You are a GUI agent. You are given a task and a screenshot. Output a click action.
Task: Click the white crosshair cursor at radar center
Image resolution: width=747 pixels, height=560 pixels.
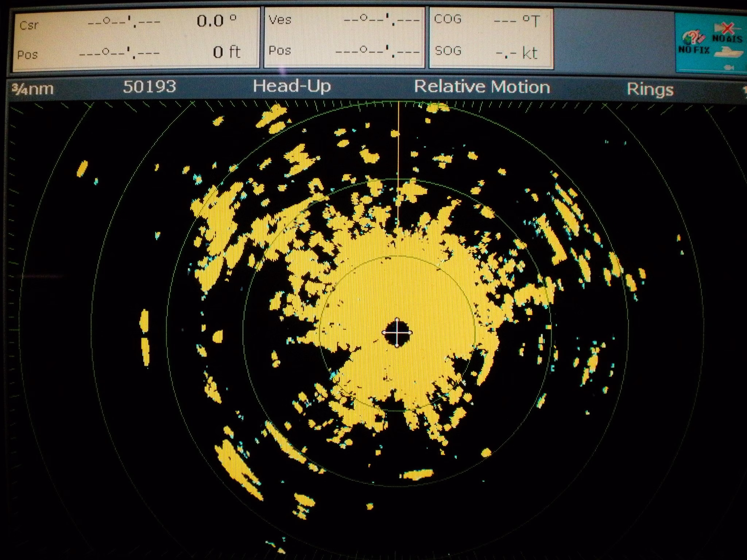click(397, 332)
